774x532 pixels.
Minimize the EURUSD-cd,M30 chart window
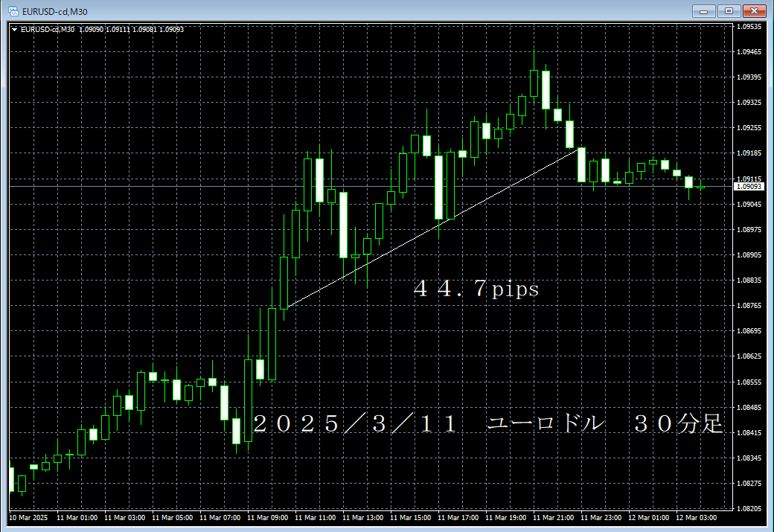[x=704, y=11]
